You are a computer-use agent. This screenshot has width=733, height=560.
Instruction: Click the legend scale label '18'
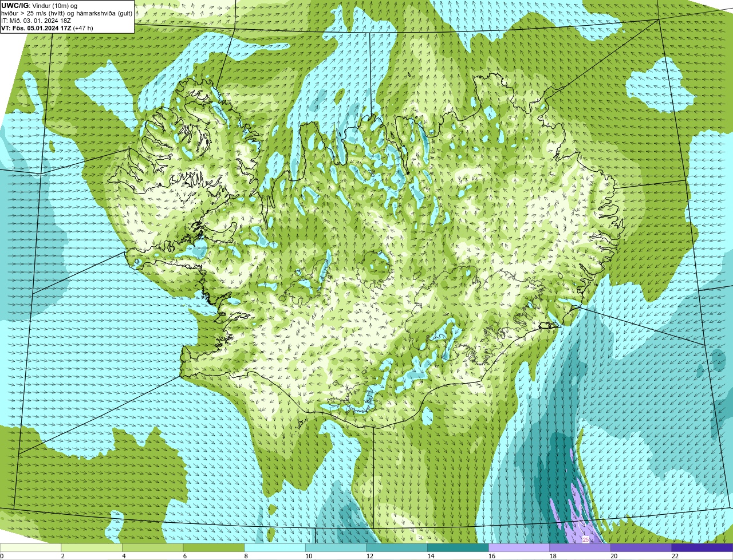553,556
